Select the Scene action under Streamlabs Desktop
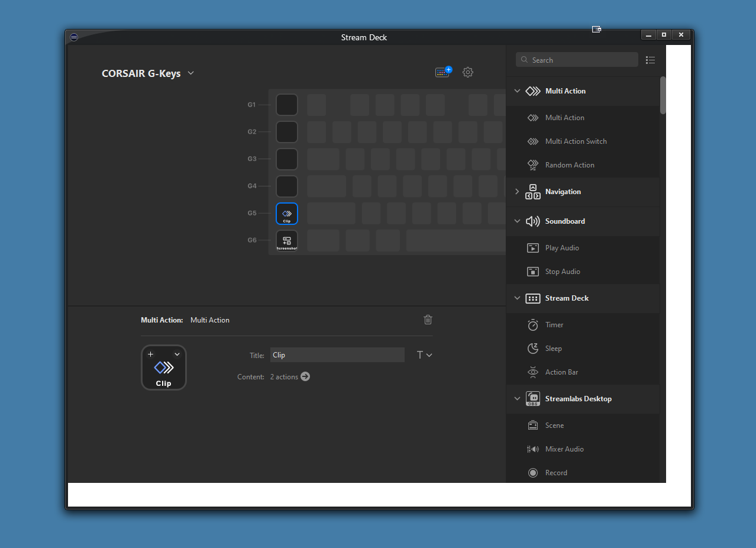Viewport: 756px width, 548px height. click(x=554, y=425)
